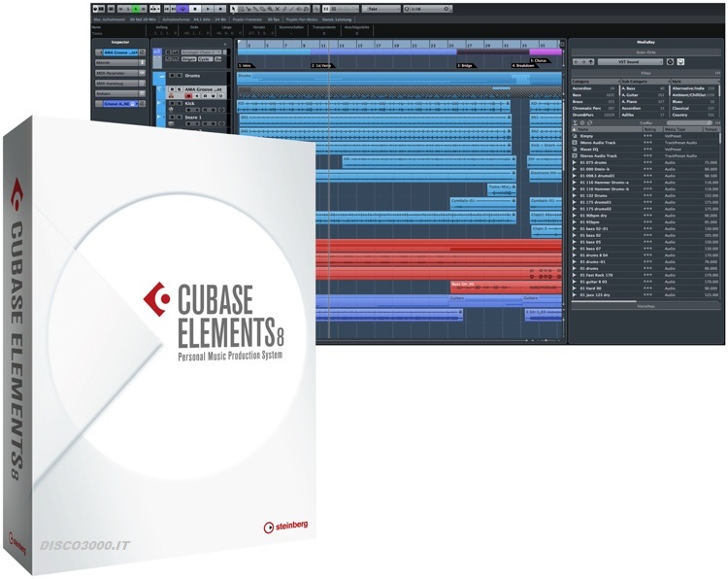
Task: Open the Quantize 1/16 preset dropdown
Action: tap(426, 9)
